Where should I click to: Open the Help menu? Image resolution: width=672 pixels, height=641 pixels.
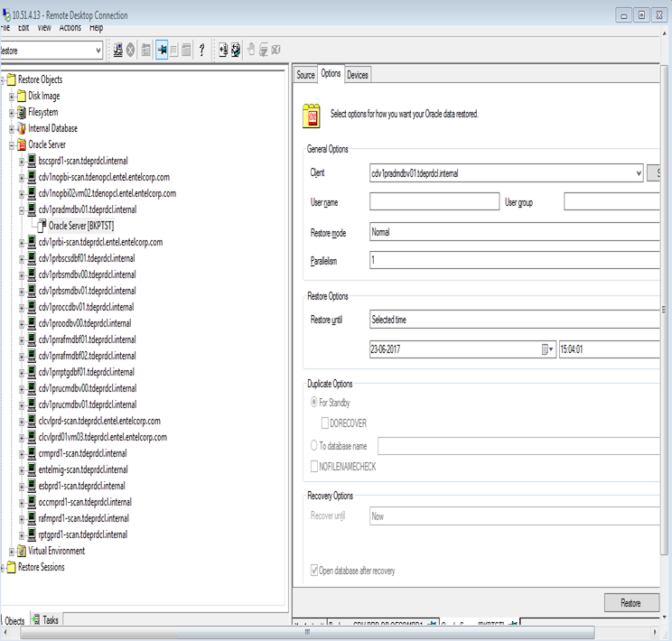point(97,28)
